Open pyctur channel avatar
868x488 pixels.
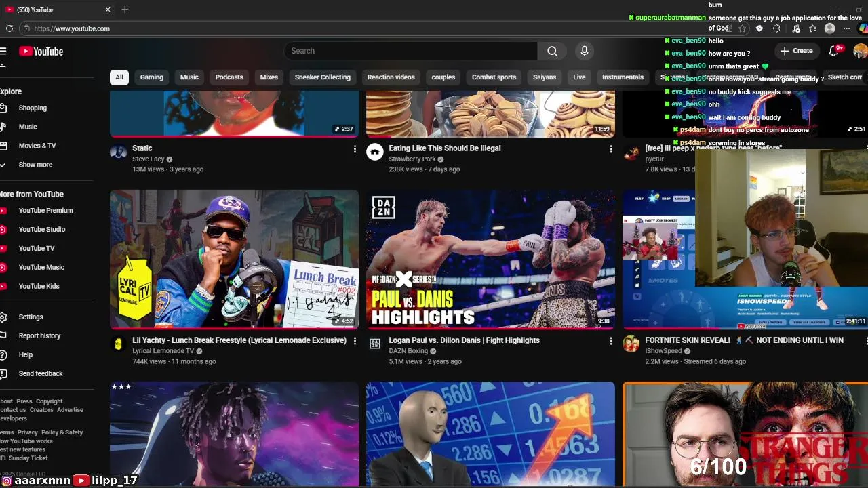click(x=631, y=152)
